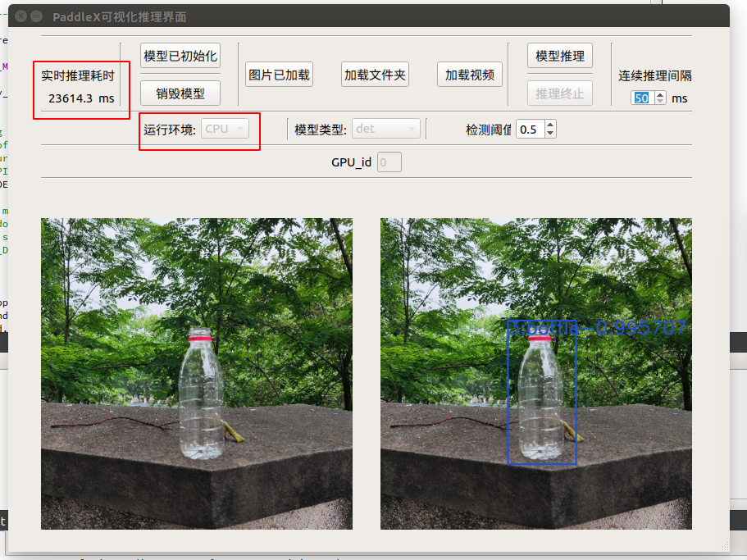Load a video via the 加载视频 button
Viewport: 747px width, 560px height.
click(470, 75)
